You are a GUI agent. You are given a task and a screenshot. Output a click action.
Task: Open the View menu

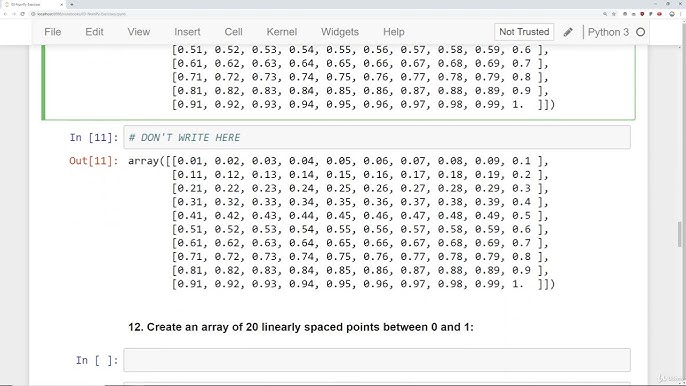pos(139,32)
